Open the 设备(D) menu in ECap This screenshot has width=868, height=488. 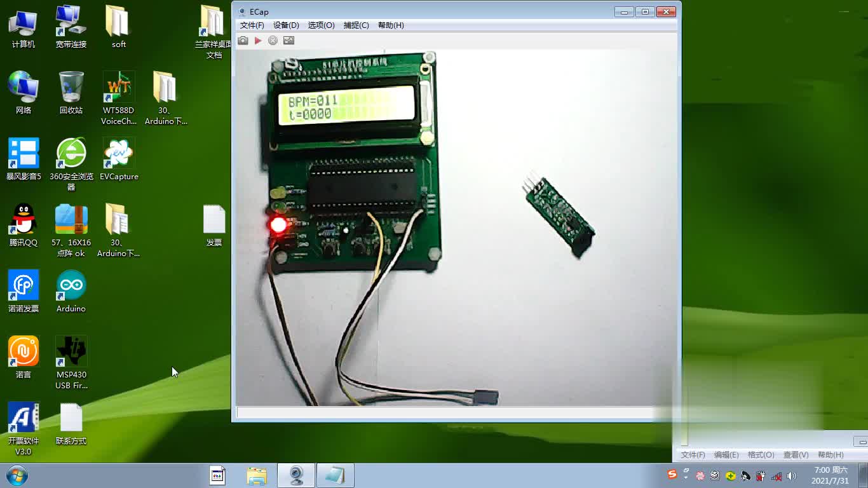[286, 25]
